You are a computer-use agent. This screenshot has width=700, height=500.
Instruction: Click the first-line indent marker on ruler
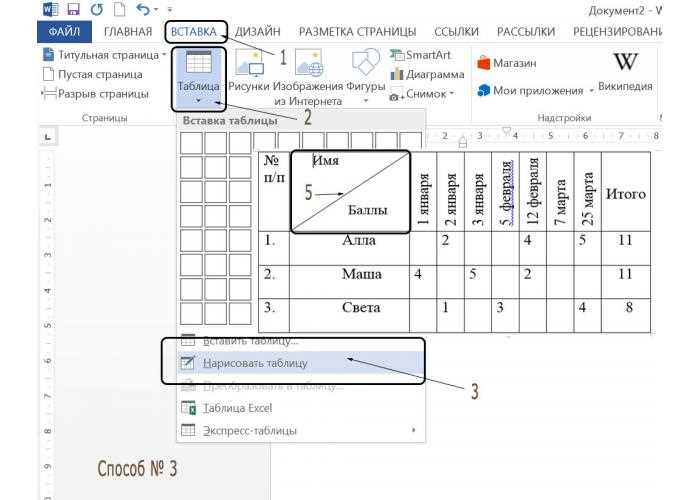tap(506, 131)
